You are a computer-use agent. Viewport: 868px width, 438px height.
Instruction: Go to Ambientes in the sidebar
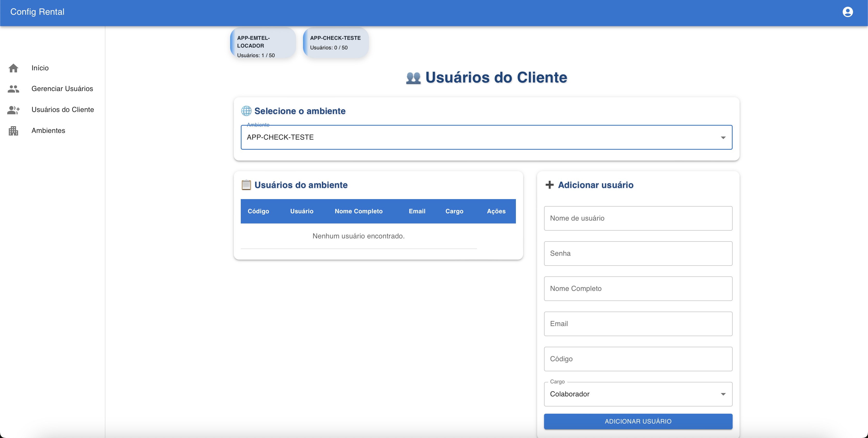tap(48, 131)
